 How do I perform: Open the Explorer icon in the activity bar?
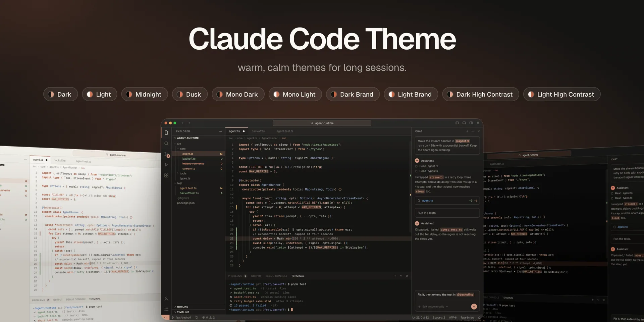[x=166, y=133]
